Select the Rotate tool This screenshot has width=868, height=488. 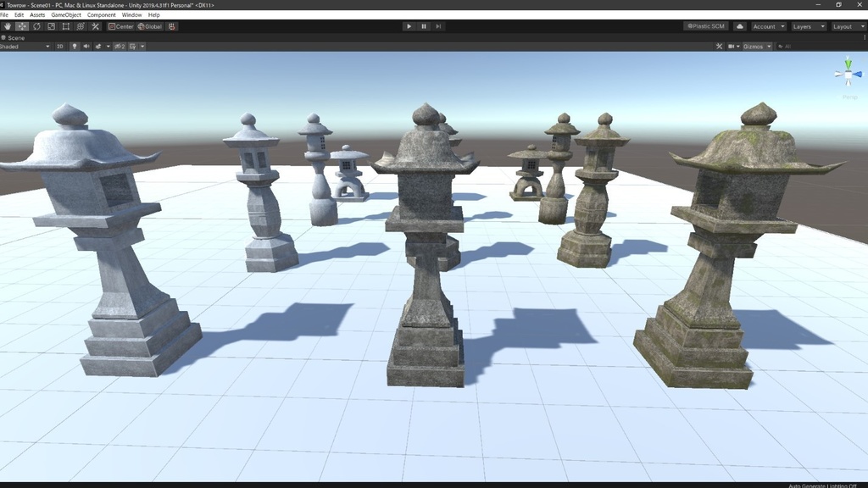click(x=36, y=26)
